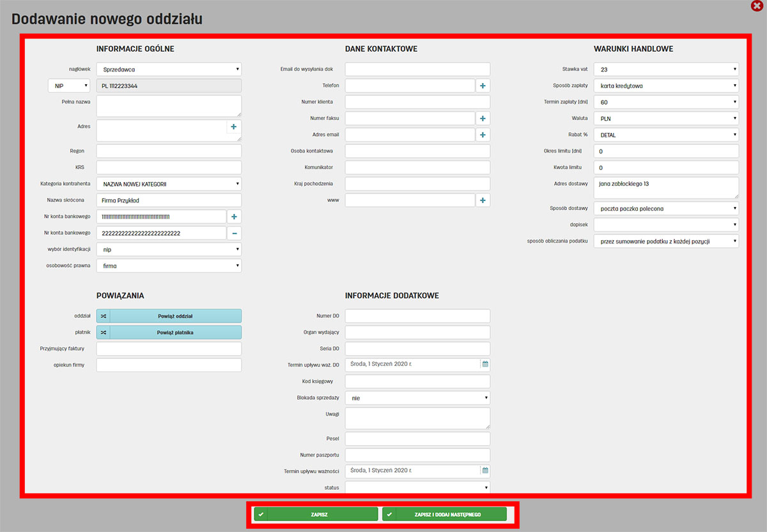Click the Powiąż płatnika button
This screenshot has width=767, height=532.
[x=175, y=332]
